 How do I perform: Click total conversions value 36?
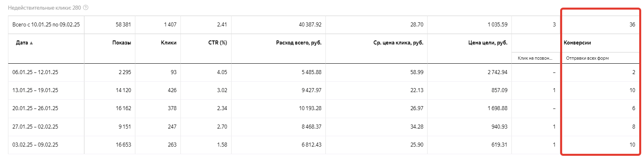(x=632, y=25)
